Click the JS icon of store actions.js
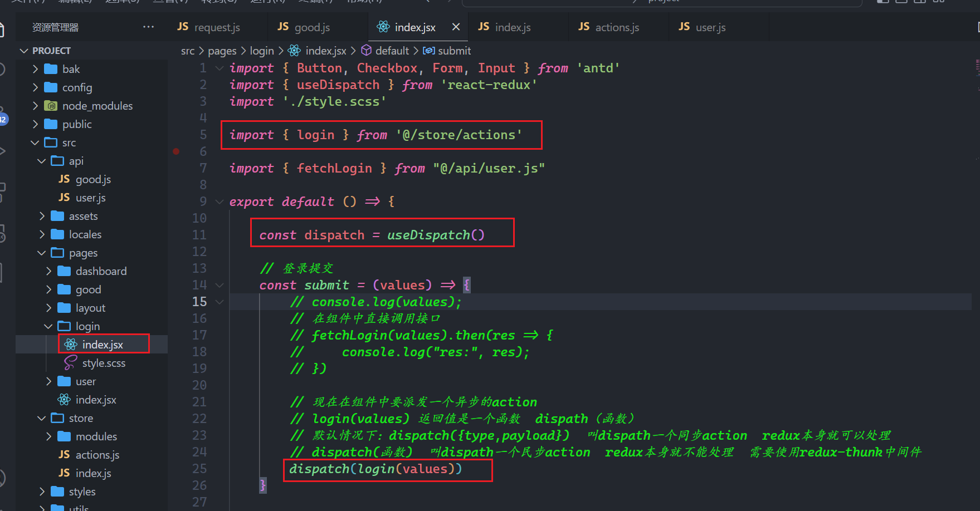The height and width of the screenshot is (511, 980). pyautogui.click(x=64, y=455)
